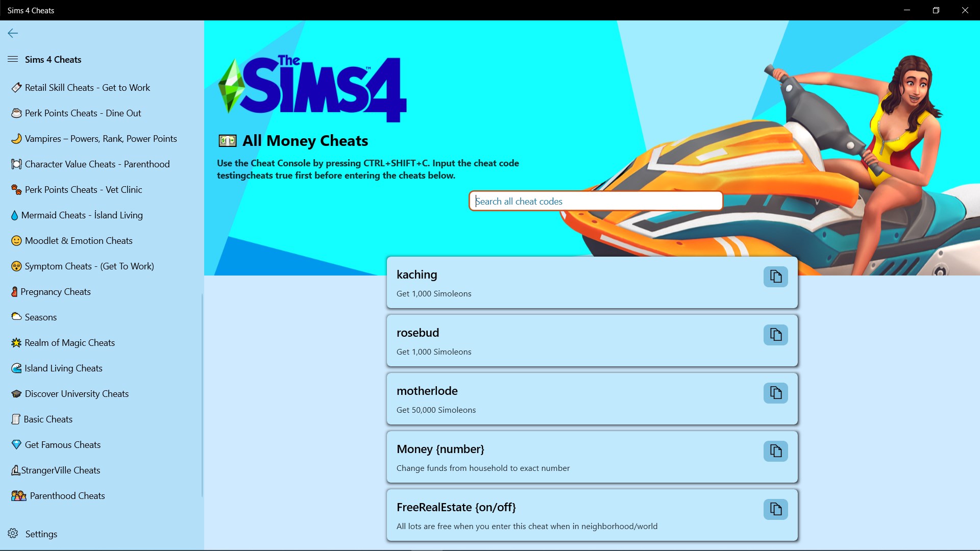This screenshot has height=551, width=980.
Task: Copy the motherlode cheat code
Action: pyautogui.click(x=775, y=392)
